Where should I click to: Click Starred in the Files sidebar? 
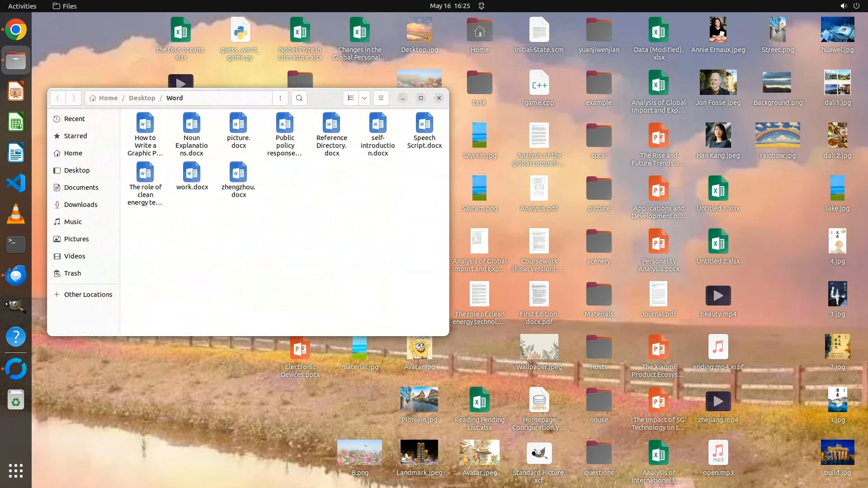(75, 136)
